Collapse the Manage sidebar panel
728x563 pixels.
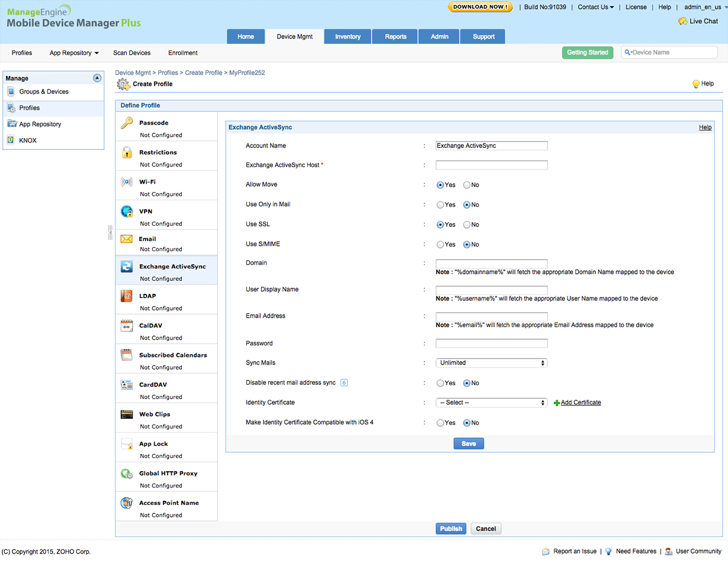pyautogui.click(x=97, y=78)
